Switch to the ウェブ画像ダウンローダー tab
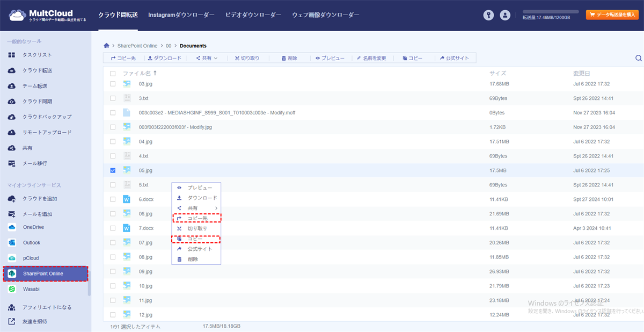 (326, 15)
